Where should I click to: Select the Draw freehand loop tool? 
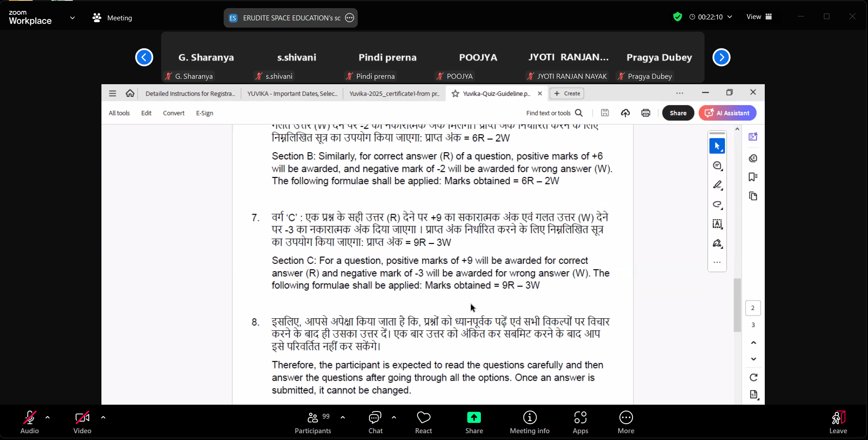click(x=717, y=205)
